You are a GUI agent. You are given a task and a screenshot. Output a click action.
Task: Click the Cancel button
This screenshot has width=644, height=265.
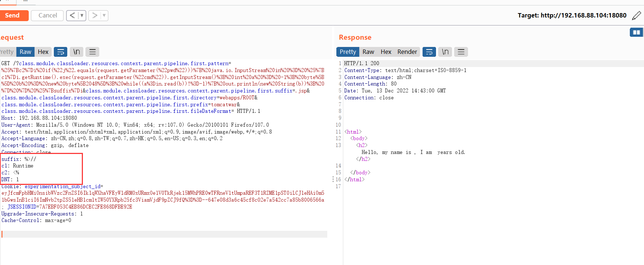pyautogui.click(x=47, y=15)
